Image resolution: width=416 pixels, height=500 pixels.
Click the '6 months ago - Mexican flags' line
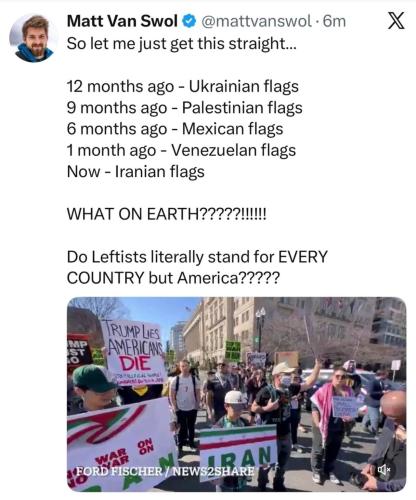pyautogui.click(x=175, y=129)
